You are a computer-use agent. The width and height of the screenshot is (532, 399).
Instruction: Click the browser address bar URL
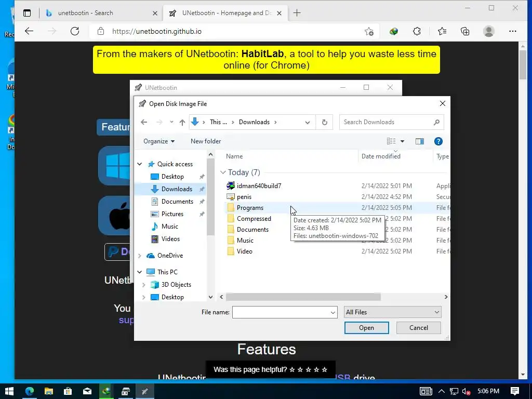[x=157, y=32]
